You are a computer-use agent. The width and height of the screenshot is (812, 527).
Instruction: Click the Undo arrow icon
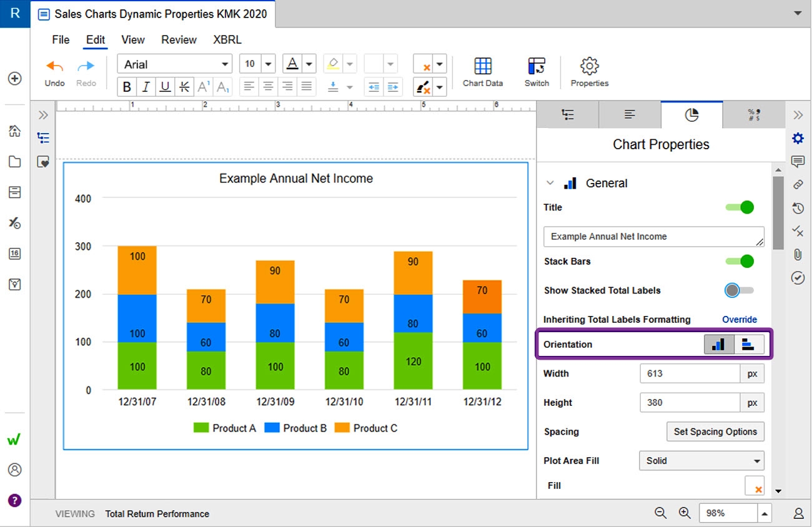click(54, 66)
